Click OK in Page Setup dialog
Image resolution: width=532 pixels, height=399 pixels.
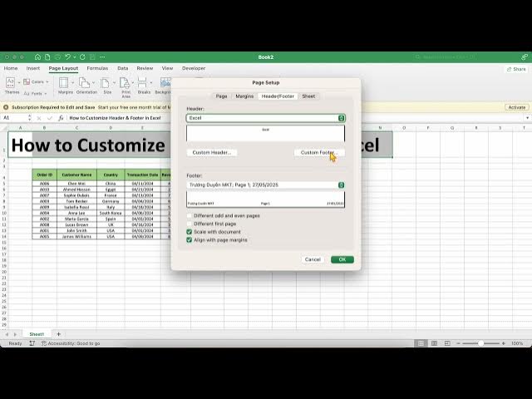pos(342,259)
